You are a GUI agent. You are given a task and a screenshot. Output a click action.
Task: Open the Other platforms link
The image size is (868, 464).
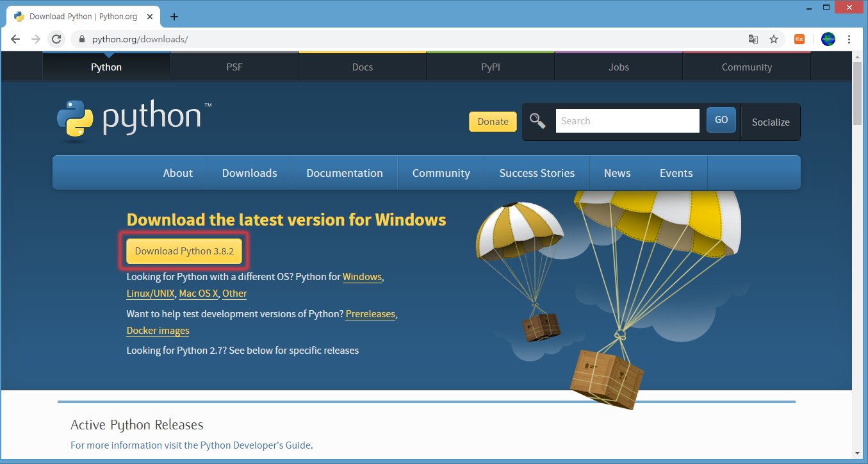point(234,294)
